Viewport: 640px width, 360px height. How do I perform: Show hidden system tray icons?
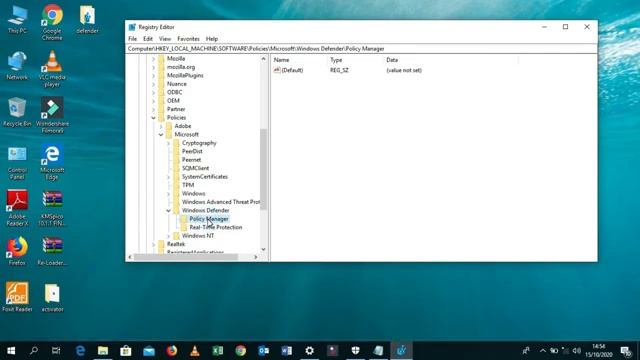[x=542, y=351]
